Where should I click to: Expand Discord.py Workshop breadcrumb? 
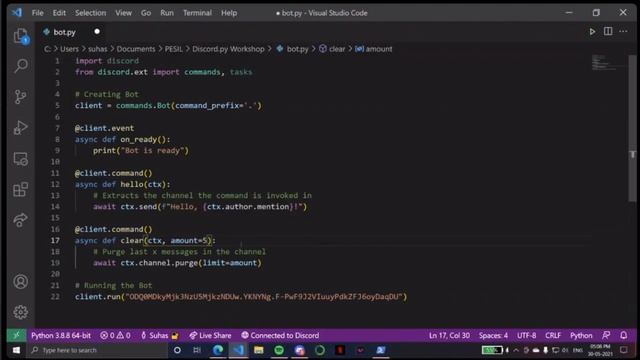pyautogui.click(x=228, y=49)
